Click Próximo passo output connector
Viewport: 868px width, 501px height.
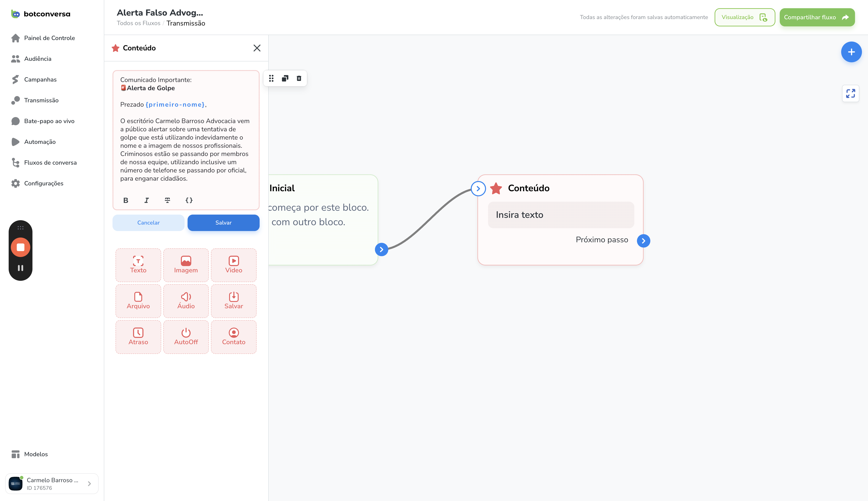coord(643,241)
